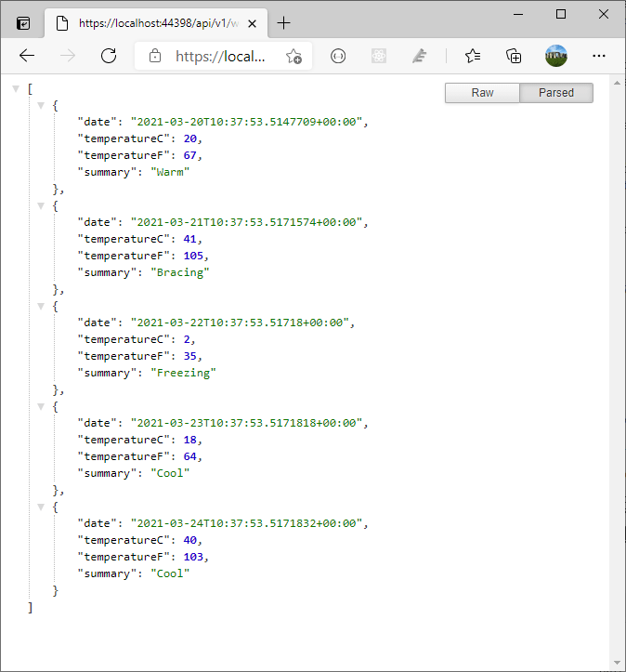Open the tab actions menu

click(x=23, y=23)
